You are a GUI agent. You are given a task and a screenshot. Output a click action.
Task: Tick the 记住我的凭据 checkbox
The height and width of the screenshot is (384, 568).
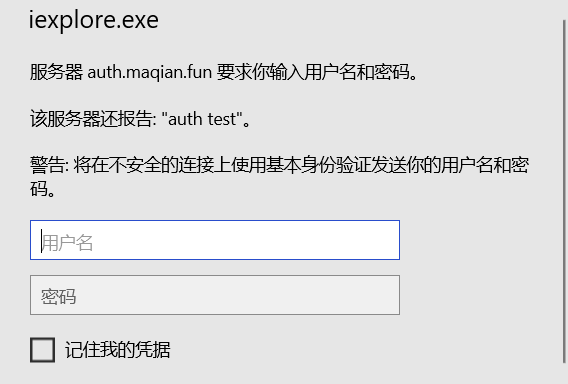pyautogui.click(x=42, y=350)
